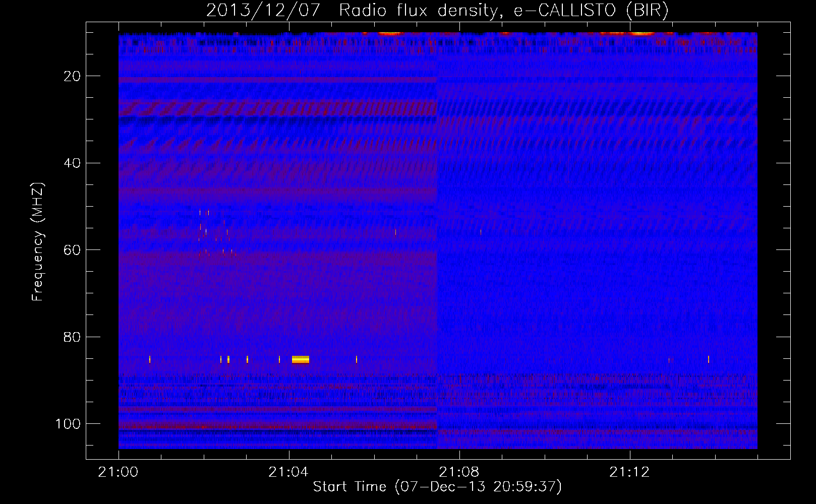The width and height of the screenshot is (816, 504).
Task: Click the wide yellow burst near 85 MHz
Action: [301, 359]
